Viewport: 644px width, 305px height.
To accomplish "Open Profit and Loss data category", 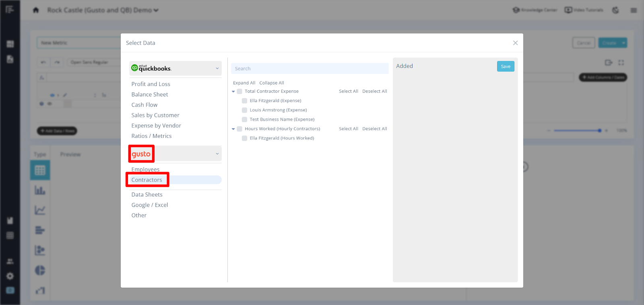I will point(151,84).
